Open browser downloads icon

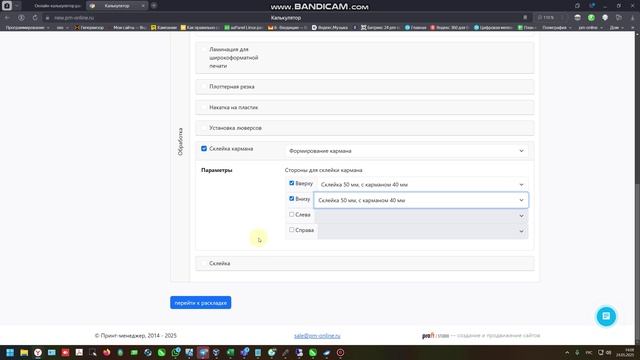632,18
